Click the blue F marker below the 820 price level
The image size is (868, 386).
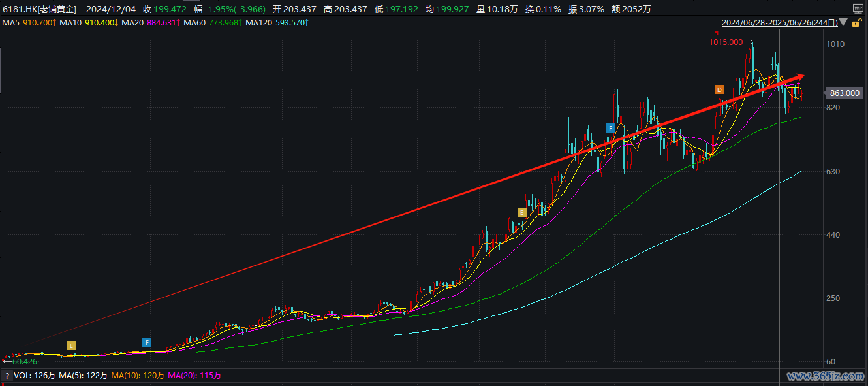coord(611,128)
